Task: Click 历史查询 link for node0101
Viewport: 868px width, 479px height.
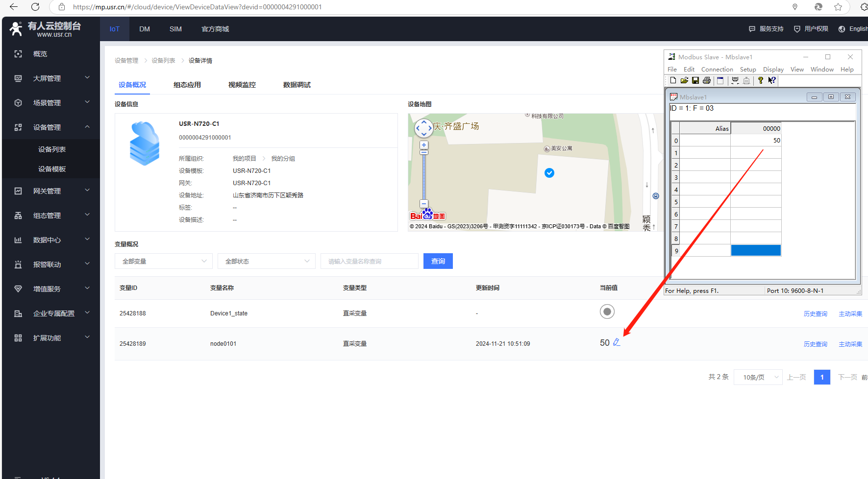Action: click(x=816, y=344)
